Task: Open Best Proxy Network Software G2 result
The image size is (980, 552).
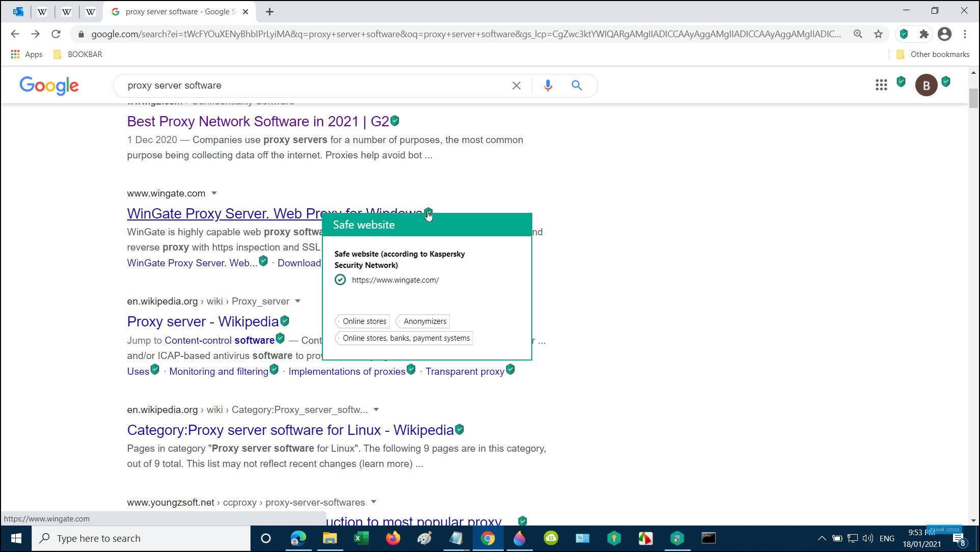Action: coord(258,121)
